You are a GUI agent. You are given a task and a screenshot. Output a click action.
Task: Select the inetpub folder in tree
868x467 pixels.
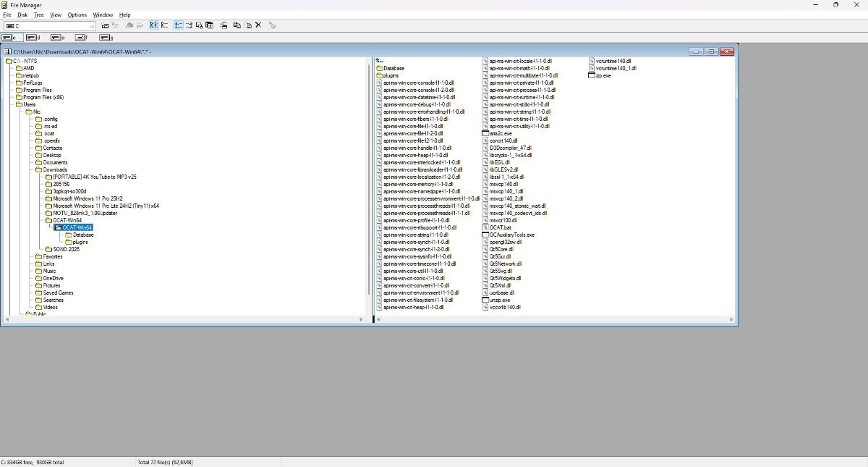click(x=27, y=75)
